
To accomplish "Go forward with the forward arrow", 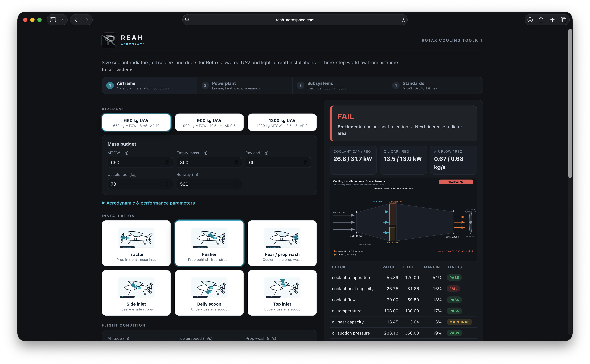I will tap(87, 20).
